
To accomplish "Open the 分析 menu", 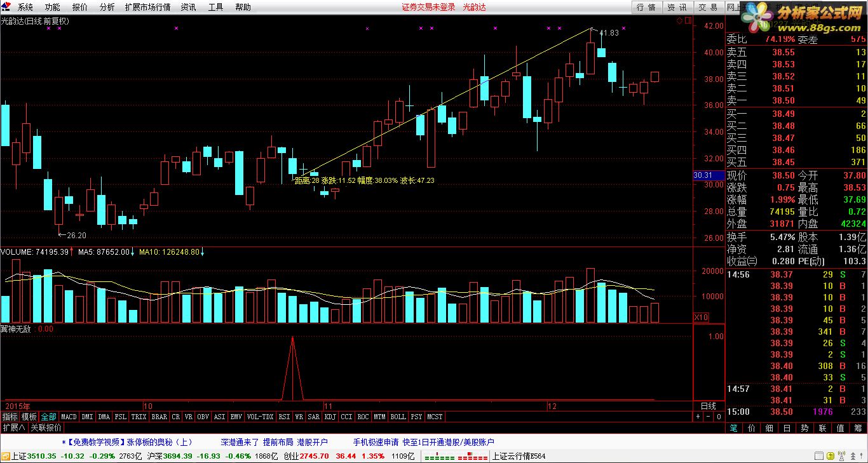I will [107, 7].
